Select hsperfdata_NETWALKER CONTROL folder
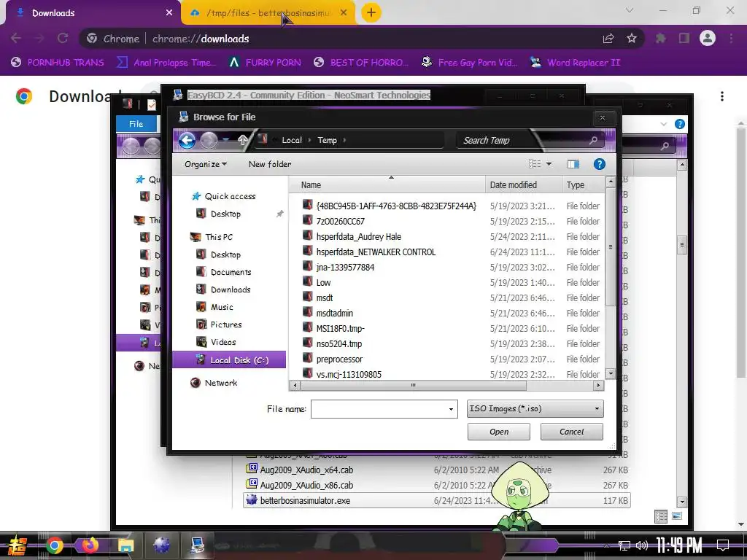Viewport: 747px width, 560px height. 376,252
